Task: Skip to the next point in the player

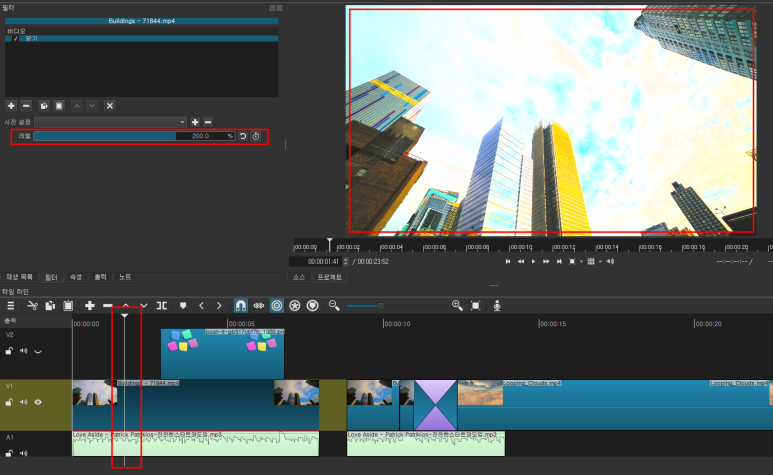Action: (559, 262)
